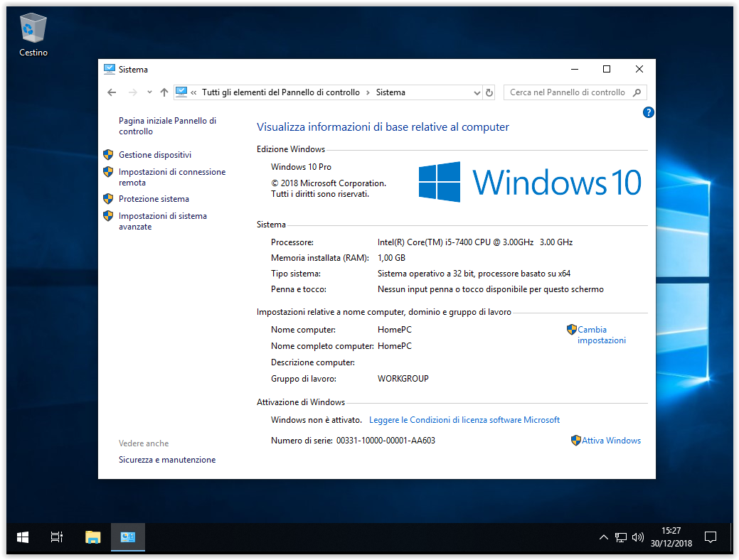Open the clock showing 15:27

(x=671, y=537)
